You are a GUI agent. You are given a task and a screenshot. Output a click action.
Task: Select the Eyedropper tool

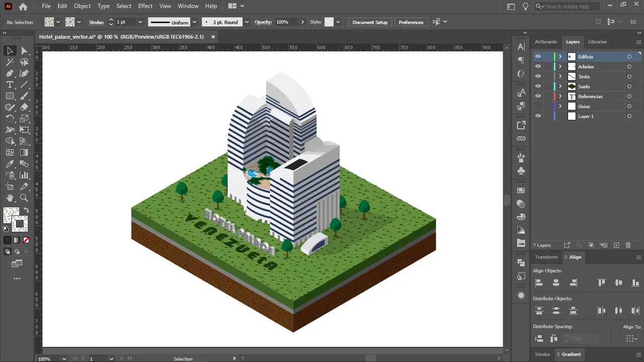click(10, 164)
